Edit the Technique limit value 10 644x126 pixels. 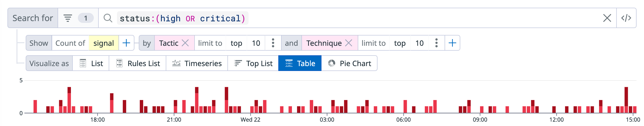(x=419, y=43)
